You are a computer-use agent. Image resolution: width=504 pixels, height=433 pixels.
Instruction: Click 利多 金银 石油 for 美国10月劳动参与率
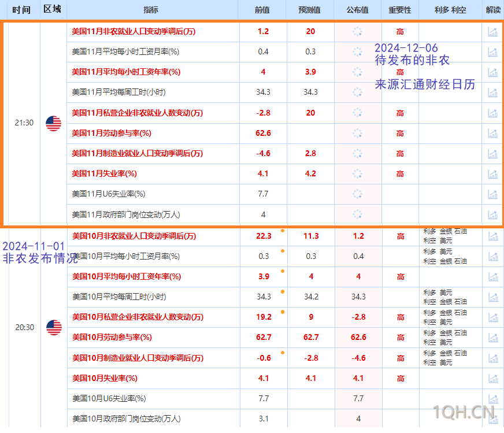[x=445, y=333]
